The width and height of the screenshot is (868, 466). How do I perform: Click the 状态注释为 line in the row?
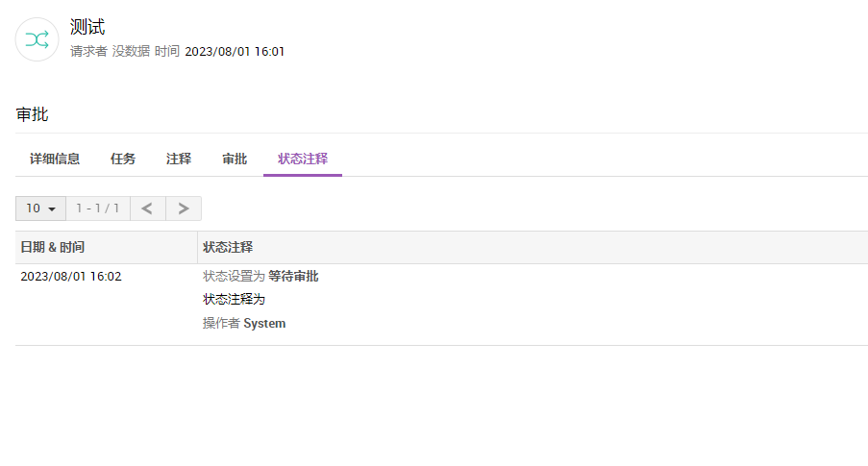click(x=234, y=300)
